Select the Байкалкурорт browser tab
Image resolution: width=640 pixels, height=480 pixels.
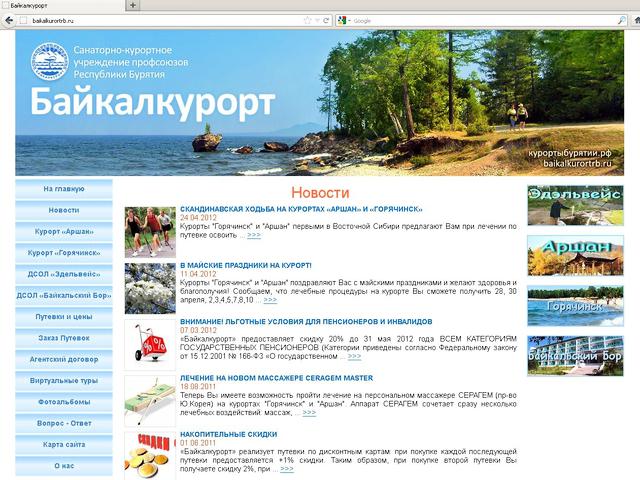[x=62, y=6]
